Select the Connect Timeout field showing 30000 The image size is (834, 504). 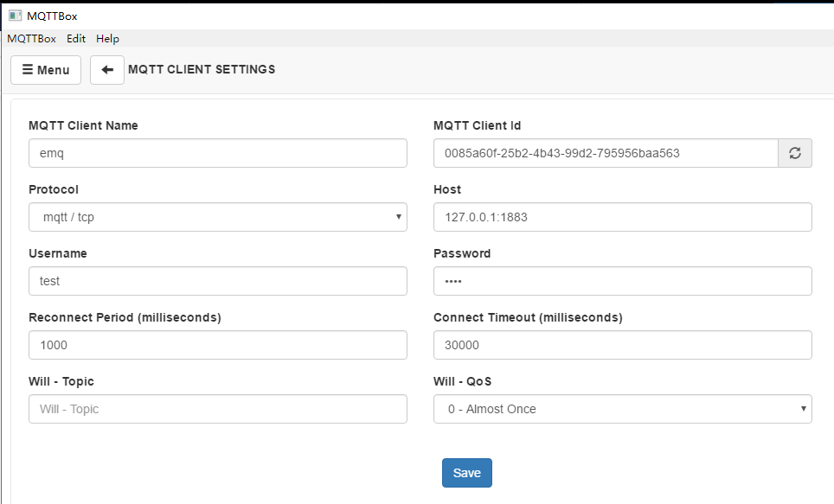(622, 344)
